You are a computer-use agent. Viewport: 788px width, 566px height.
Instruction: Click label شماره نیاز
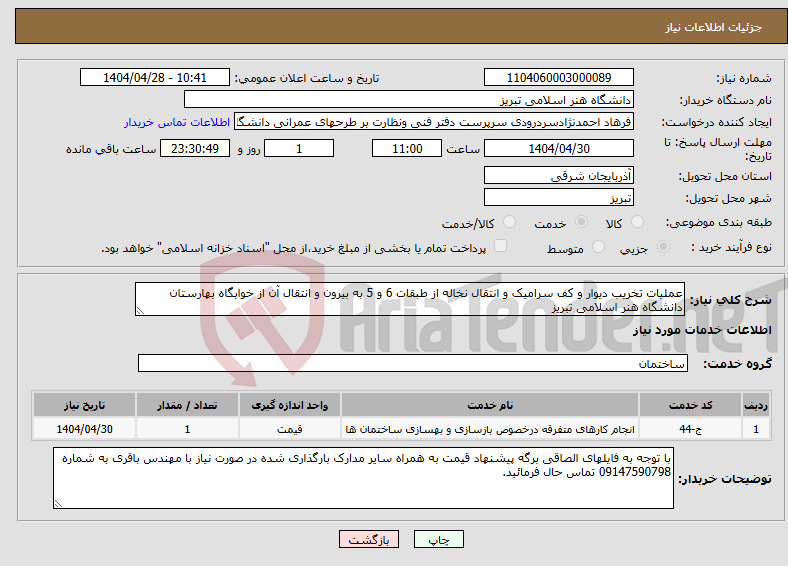(x=744, y=78)
